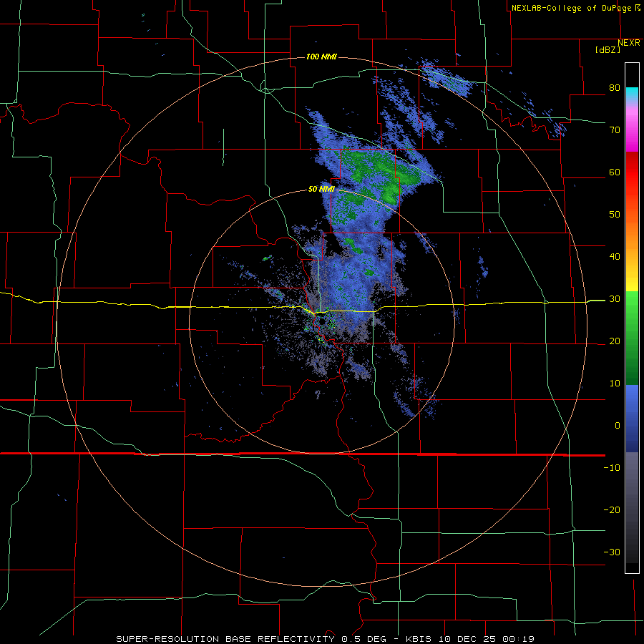Click the 10 dBZ scale value
644x644 pixels.
click(615, 384)
